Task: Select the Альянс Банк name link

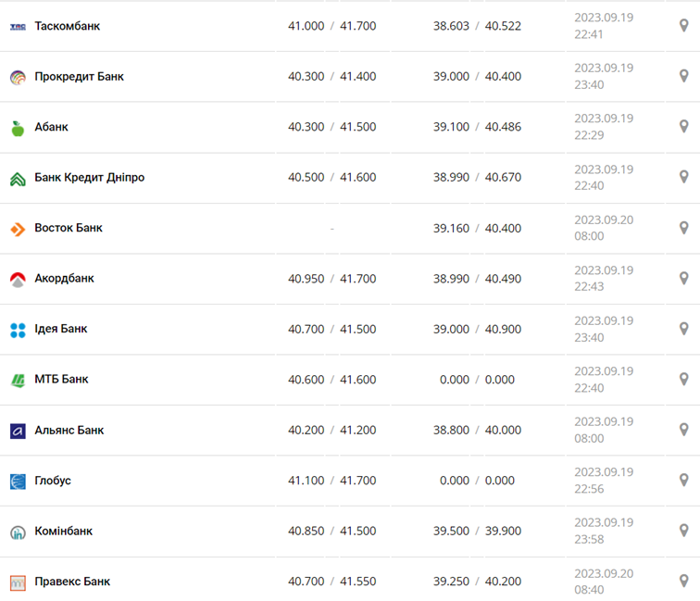Action: pos(69,431)
